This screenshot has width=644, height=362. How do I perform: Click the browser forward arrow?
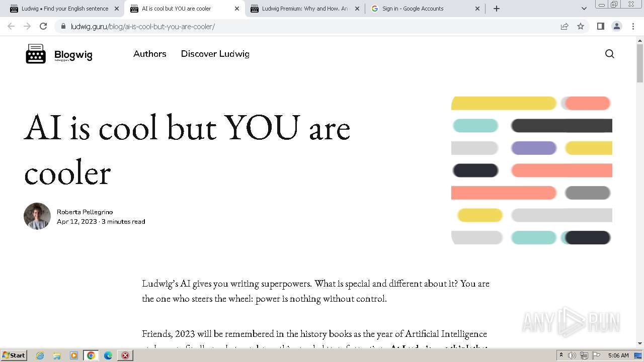(27, 26)
